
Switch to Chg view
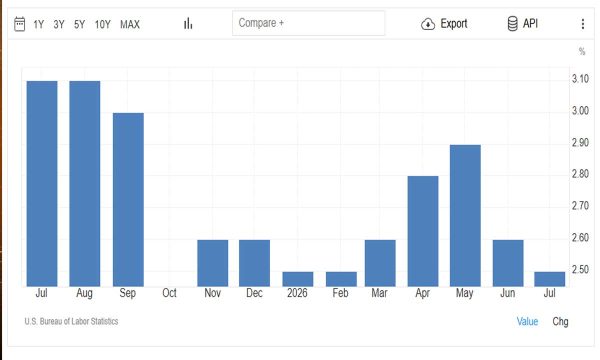point(560,321)
